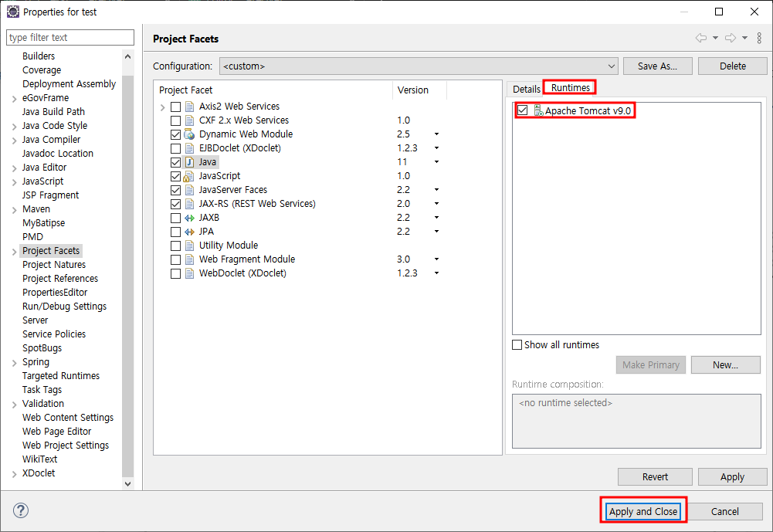The height and width of the screenshot is (532, 773).
Task: Go forward using the right arrow icon
Action: pos(730,38)
